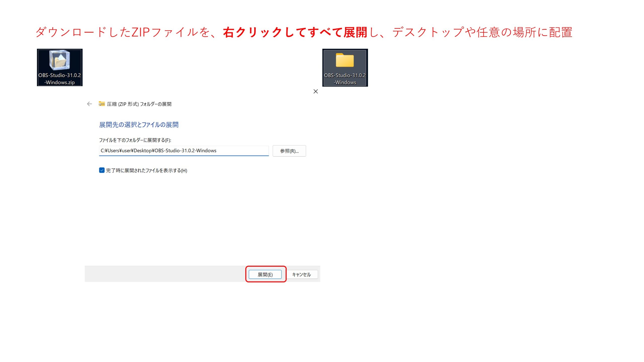This screenshot has width=644, height=362.
Task: Open the extracted OBS-Studio-31.0.2-Windows folder icon
Action: [x=345, y=68]
